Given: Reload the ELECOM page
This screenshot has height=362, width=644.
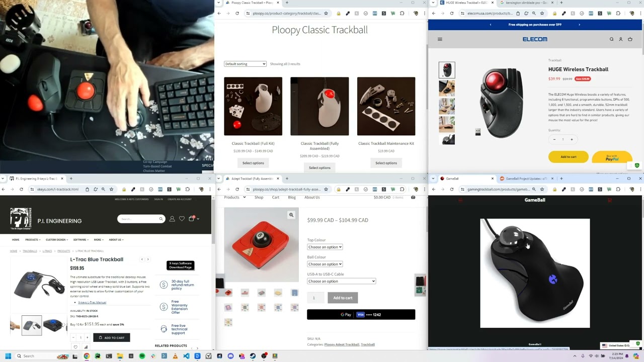Looking at the screenshot, I should pyautogui.click(x=452, y=13).
